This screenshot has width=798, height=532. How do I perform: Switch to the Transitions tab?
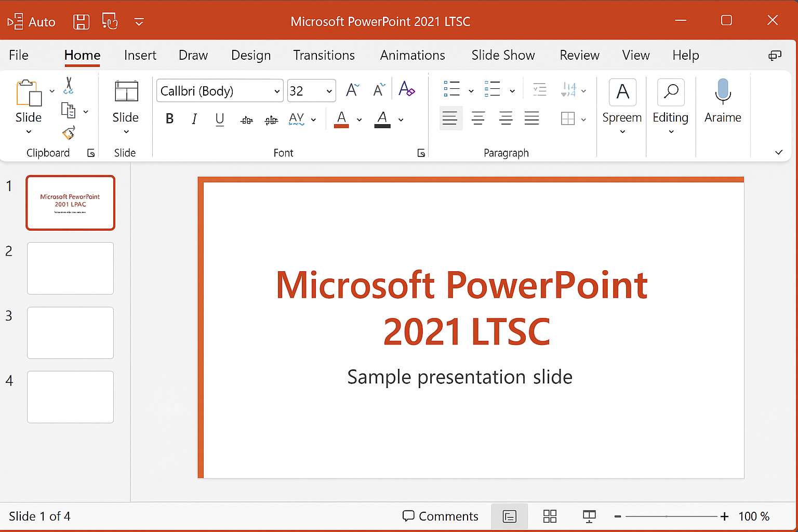pyautogui.click(x=324, y=55)
